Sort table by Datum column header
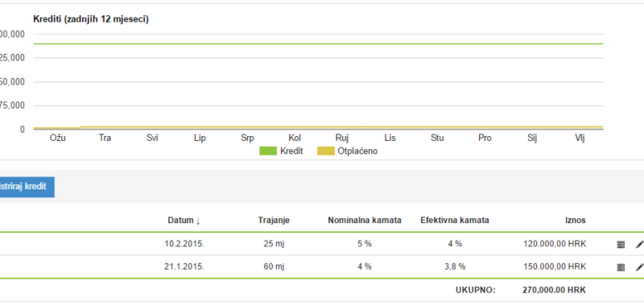 coord(180,220)
